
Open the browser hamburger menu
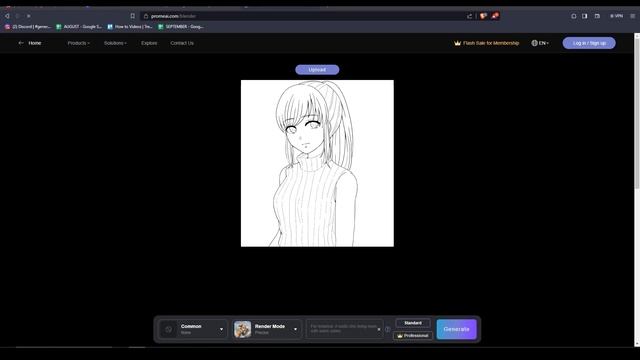pyautogui.click(x=632, y=16)
